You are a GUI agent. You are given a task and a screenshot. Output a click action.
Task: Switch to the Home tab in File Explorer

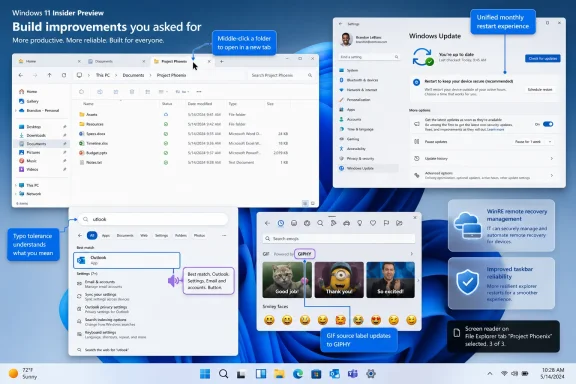coord(50,61)
